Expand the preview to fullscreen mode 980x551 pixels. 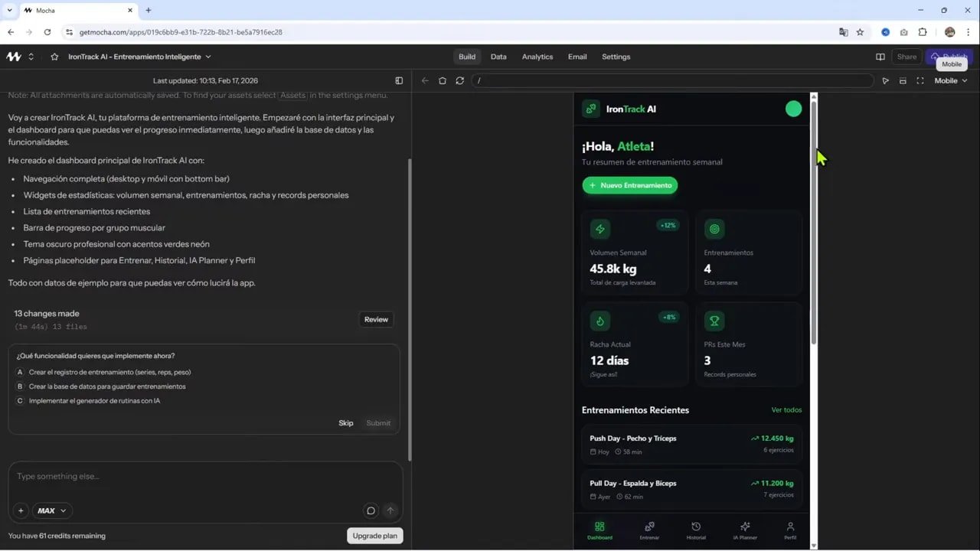pos(920,80)
